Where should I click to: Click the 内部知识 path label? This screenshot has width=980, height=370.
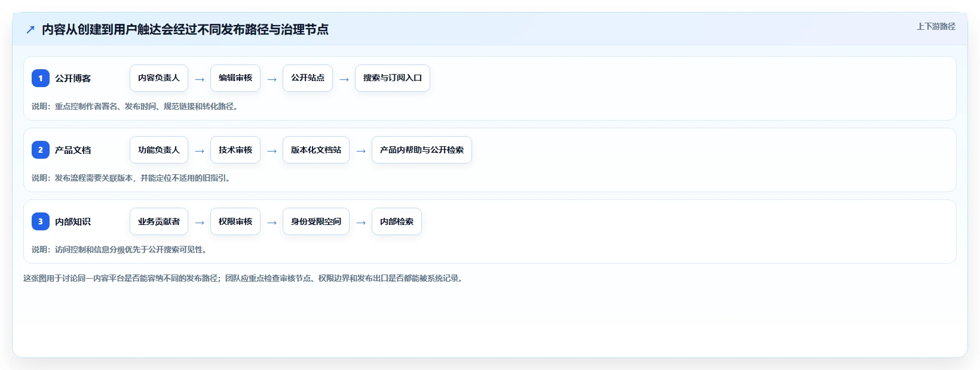(x=73, y=221)
